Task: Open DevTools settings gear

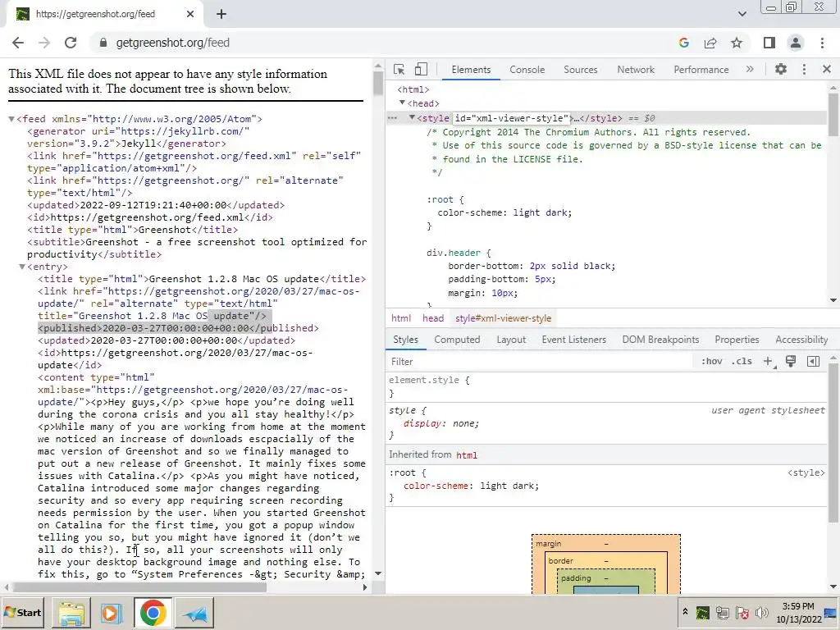Action: tap(781, 69)
